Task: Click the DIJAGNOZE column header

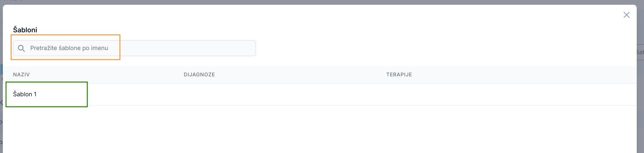Action: [199, 74]
